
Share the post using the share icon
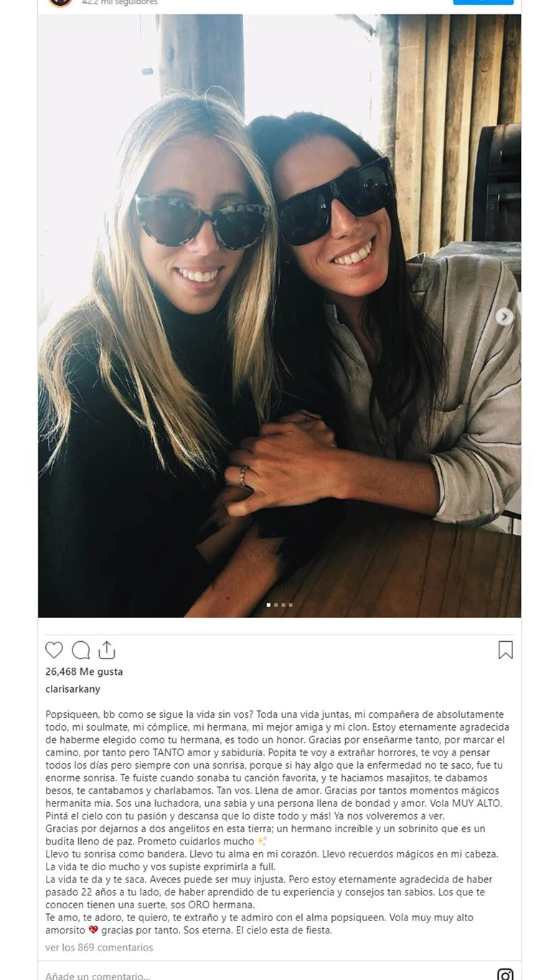click(x=107, y=650)
